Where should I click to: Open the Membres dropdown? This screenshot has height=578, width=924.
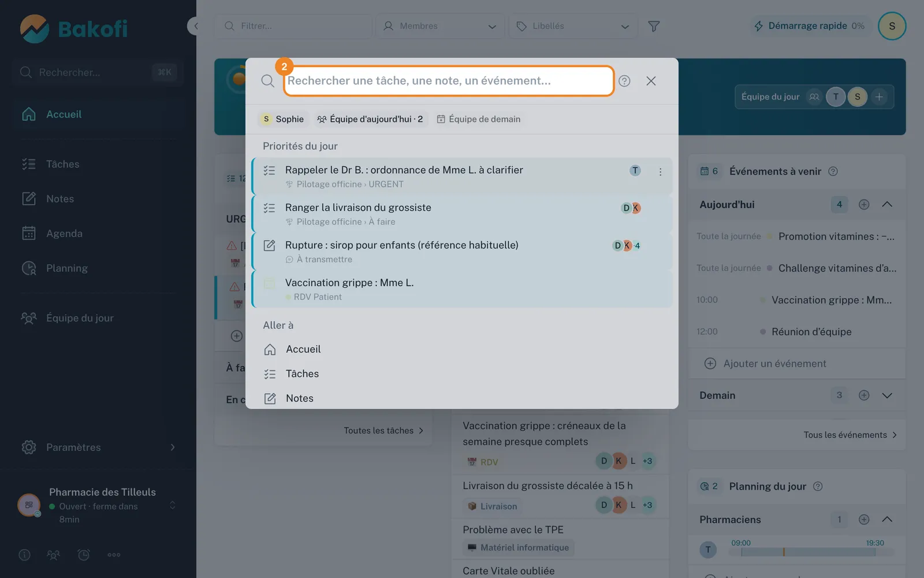(x=441, y=26)
